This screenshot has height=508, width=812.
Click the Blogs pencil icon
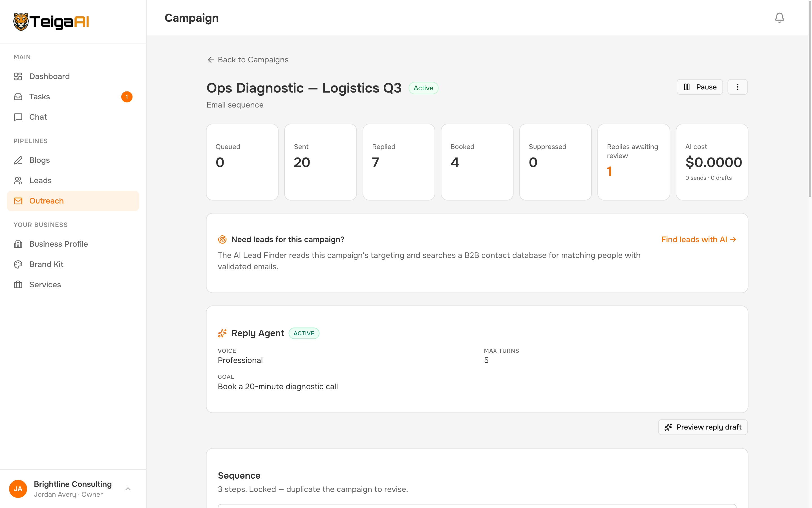point(18,160)
